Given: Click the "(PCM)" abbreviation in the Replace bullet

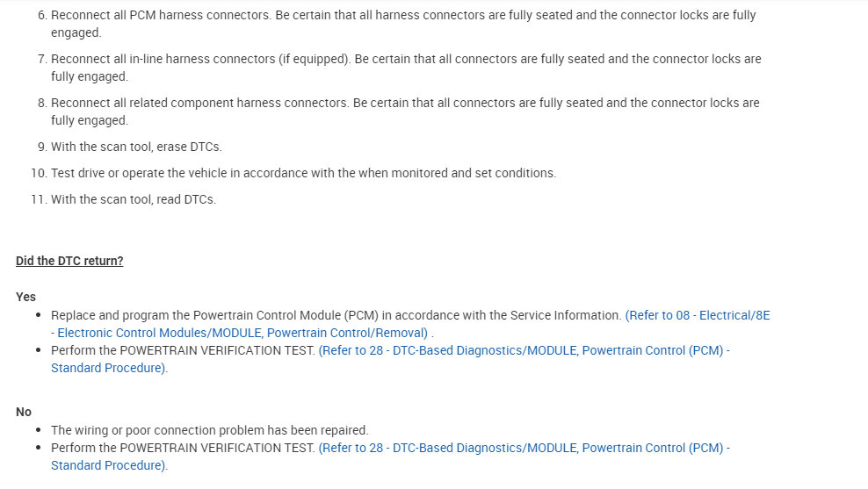Looking at the screenshot, I should 359,315.
